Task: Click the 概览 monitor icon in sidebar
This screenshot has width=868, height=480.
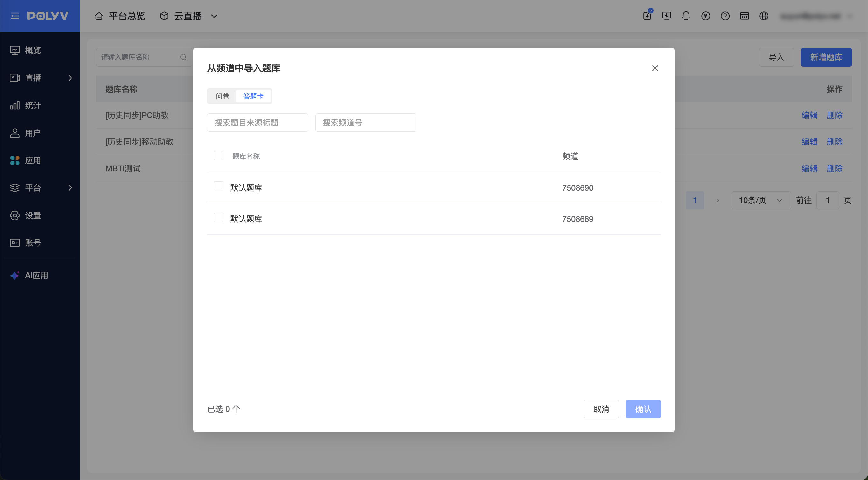Action: (x=15, y=50)
